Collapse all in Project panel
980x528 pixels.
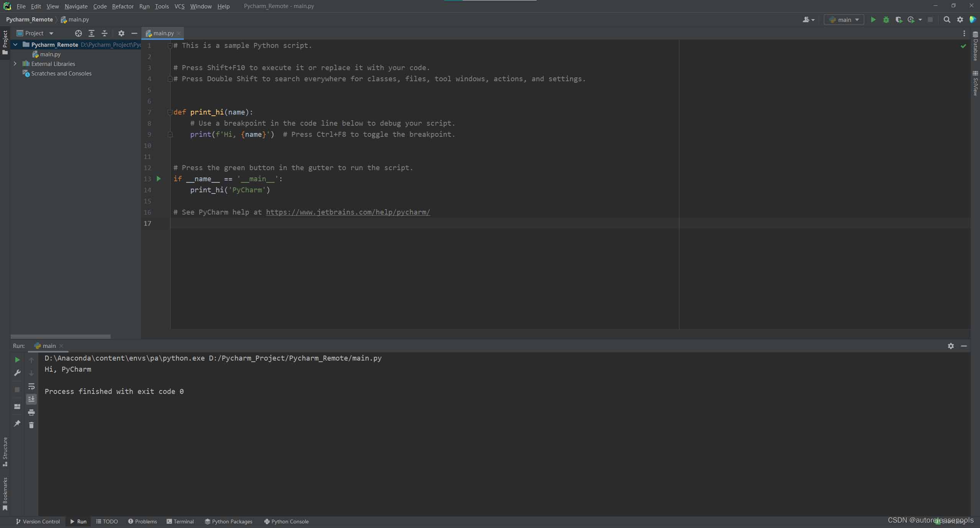click(105, 33)
